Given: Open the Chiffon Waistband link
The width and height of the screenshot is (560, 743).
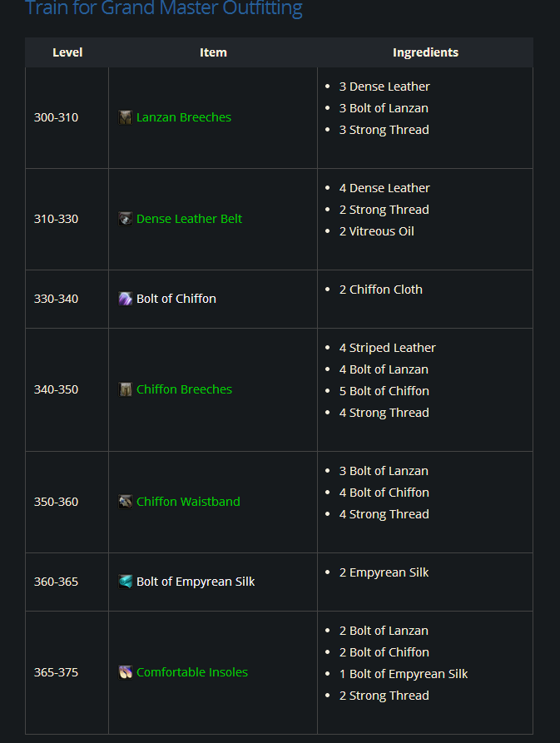Looking at the screenshot, I should tap(188, 502).
